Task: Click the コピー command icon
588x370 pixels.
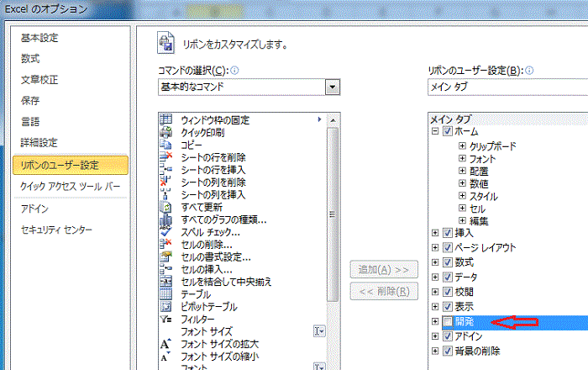Action: click(x=165, y=145)
